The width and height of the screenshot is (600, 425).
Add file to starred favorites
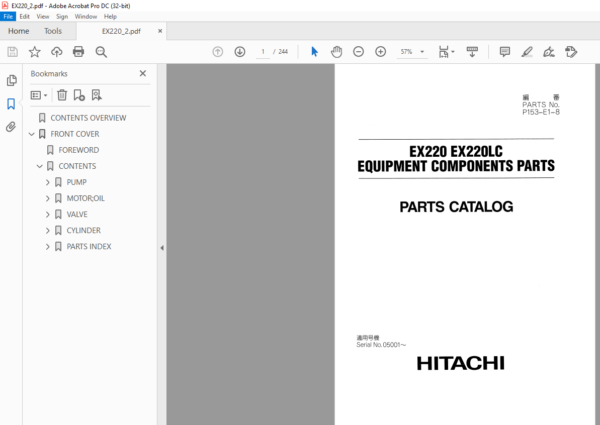34,52
